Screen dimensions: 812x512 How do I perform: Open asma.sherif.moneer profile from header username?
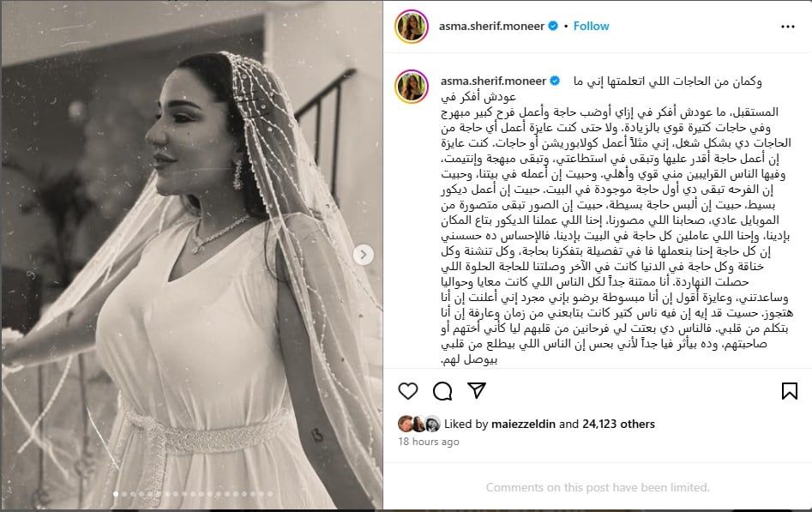click(491, 26)
